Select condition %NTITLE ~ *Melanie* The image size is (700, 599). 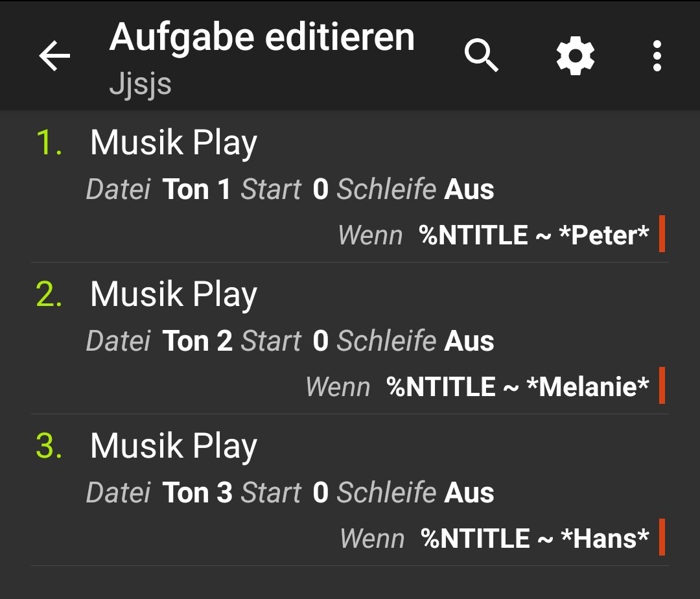point(517,386)
